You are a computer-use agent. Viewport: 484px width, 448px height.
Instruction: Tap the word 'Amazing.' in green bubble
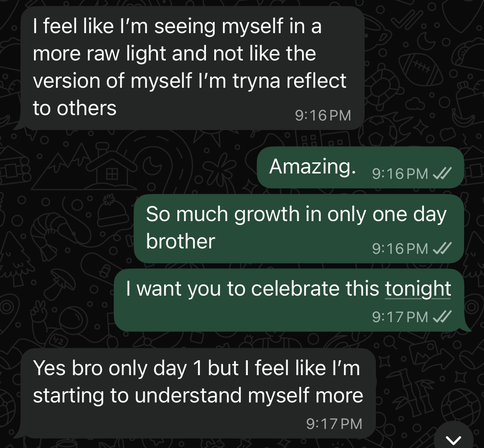click(x=312, y=167)
